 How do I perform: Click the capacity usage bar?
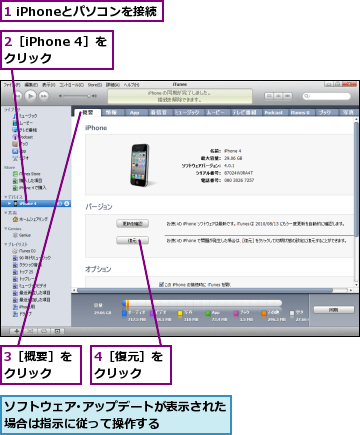tap(203, 303)
